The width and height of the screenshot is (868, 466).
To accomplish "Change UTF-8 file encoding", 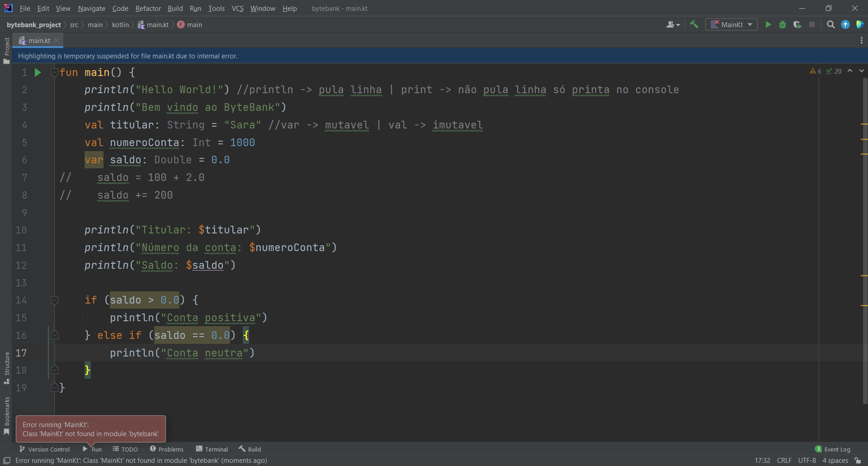I will [807, 461].
